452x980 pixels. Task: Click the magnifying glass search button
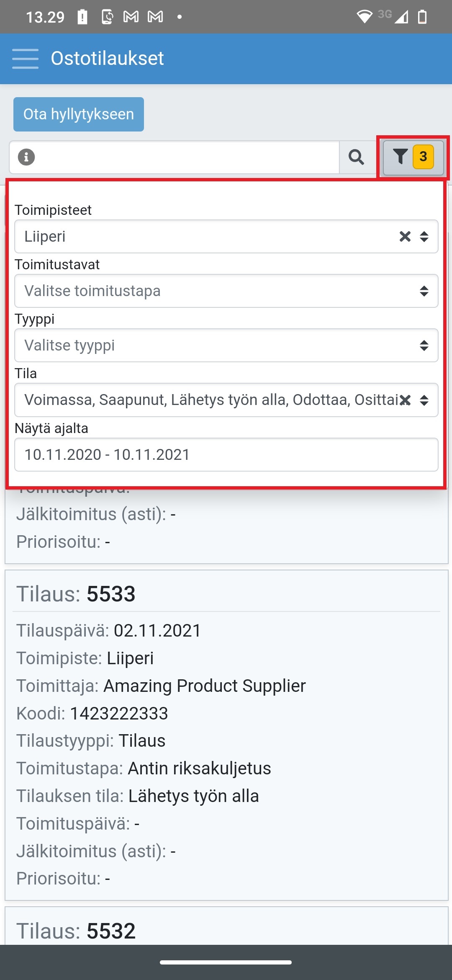pyautogui.click(x=356, y=157)
